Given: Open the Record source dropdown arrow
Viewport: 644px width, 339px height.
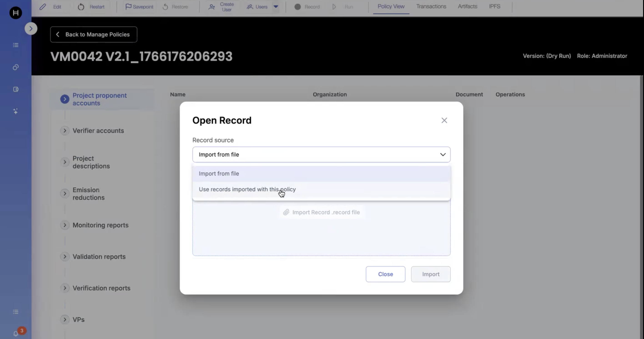Looking at the screenshot, I should tap(443, 155).
